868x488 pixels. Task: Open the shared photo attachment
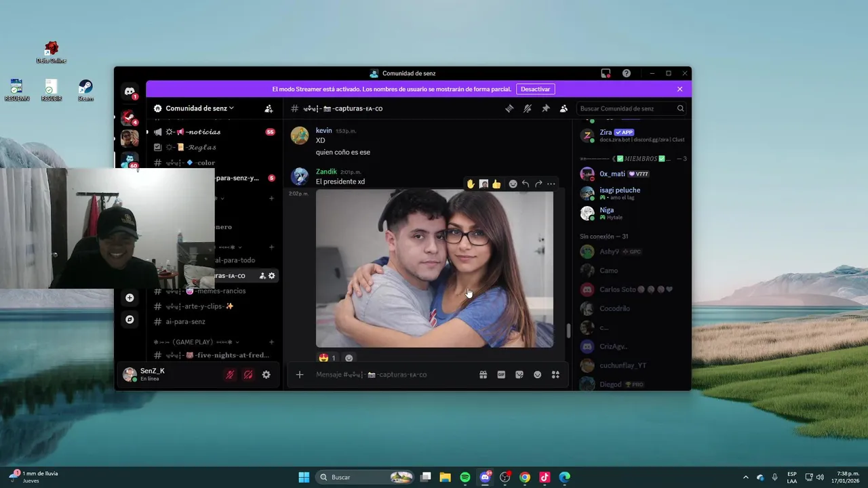click(435, 269)
